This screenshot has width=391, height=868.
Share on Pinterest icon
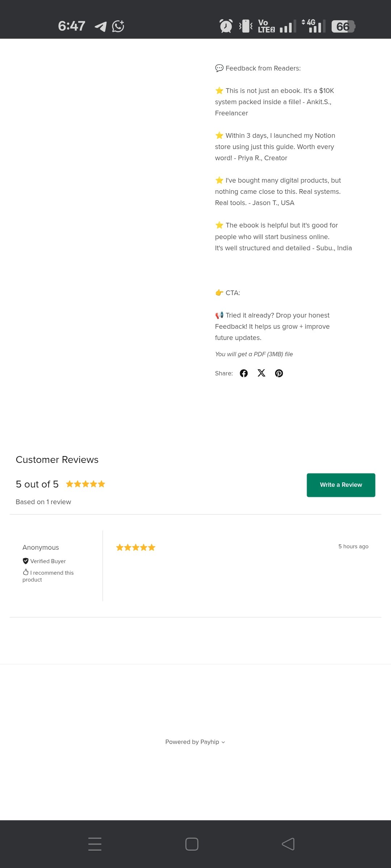279,373
